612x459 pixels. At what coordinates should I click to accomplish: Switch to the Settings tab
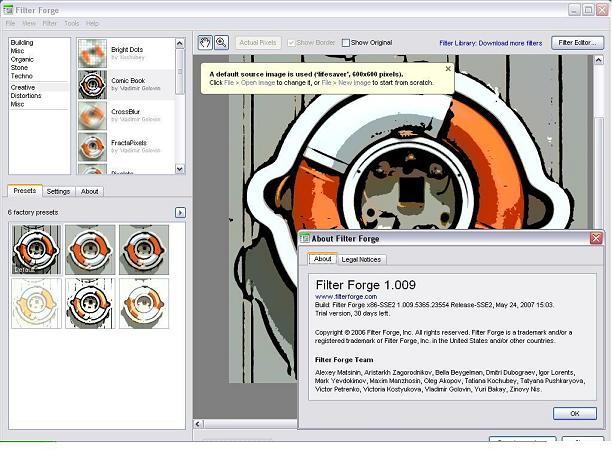(x=58, y=192)
